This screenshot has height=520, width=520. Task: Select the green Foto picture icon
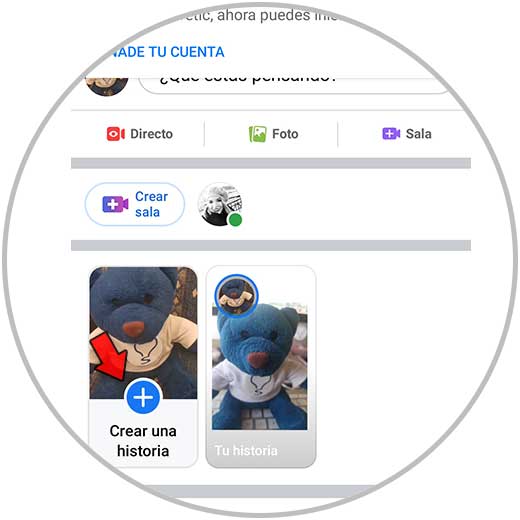[257, 134]
